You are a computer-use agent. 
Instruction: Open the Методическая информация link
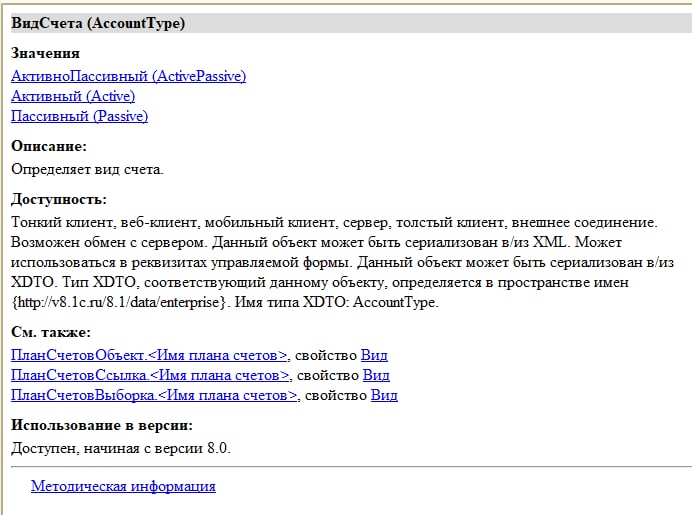coord(123,486)
